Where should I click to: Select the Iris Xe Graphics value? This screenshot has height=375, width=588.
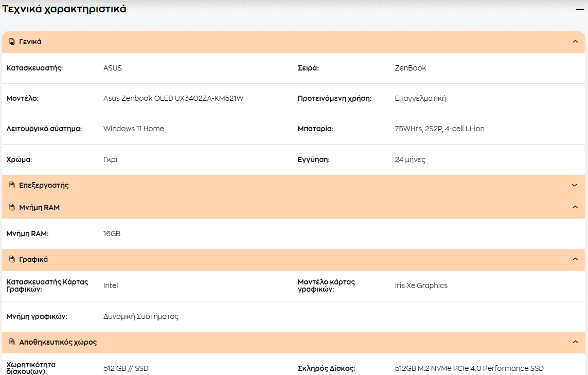coord(421,285)
